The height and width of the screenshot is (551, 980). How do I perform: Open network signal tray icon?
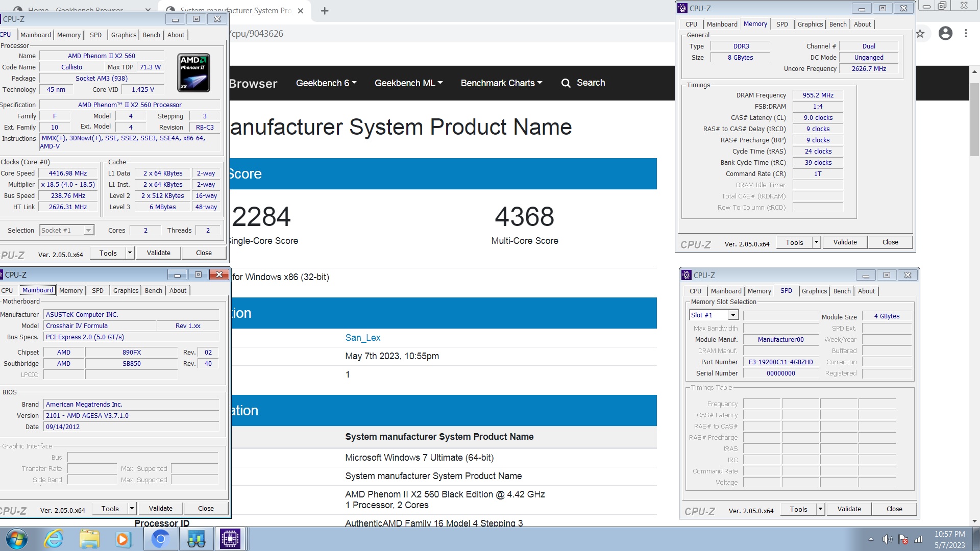(x=918, y=539)
